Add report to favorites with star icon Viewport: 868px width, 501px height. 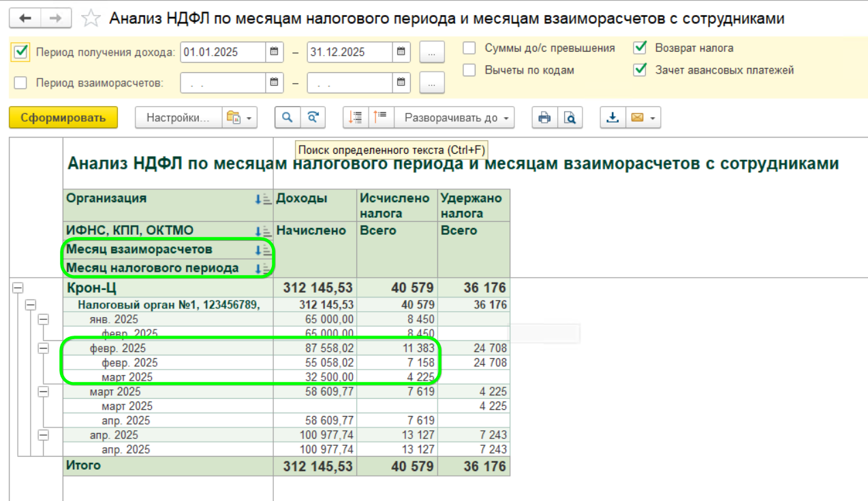click(91, 18)
